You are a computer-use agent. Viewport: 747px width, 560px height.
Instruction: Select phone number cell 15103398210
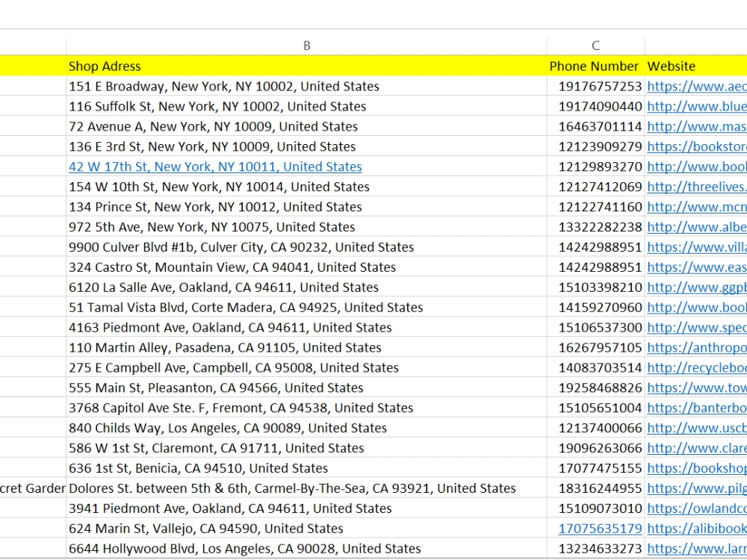(595, 287)
